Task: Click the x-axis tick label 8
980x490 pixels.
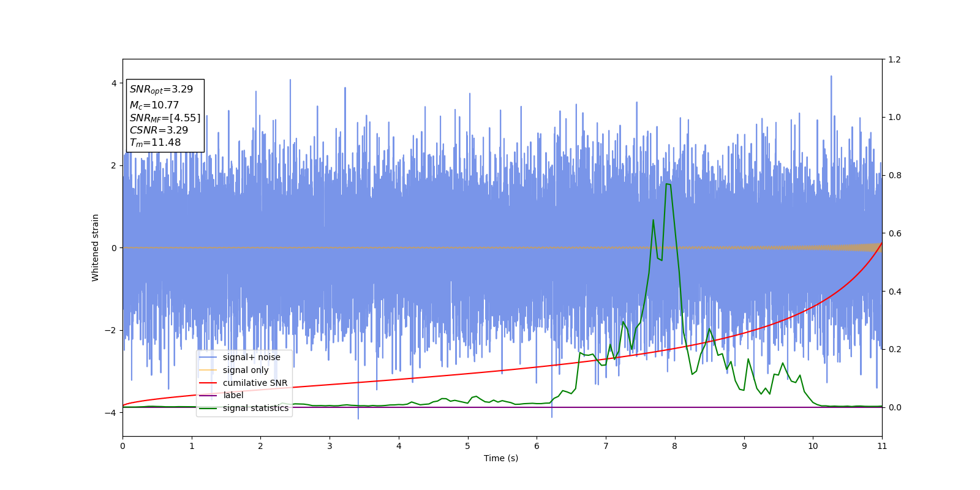Action: pyautogui.click(x=675, y=446)
